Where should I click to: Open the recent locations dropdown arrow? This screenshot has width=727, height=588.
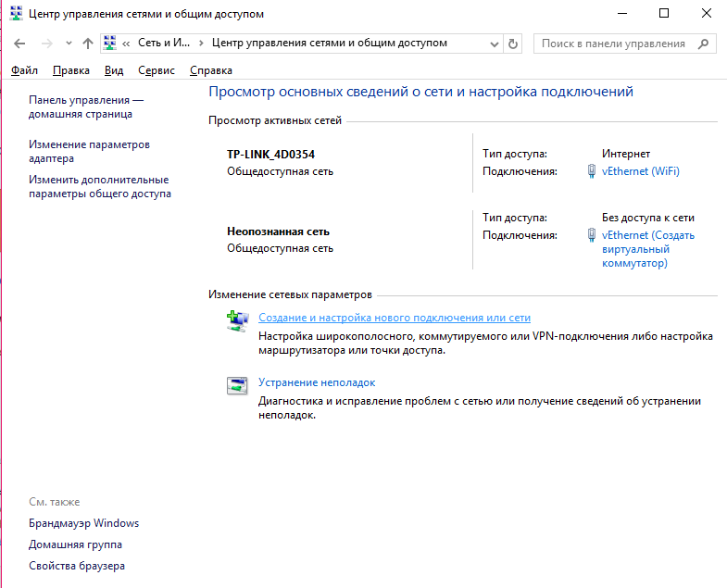(69, 44)
